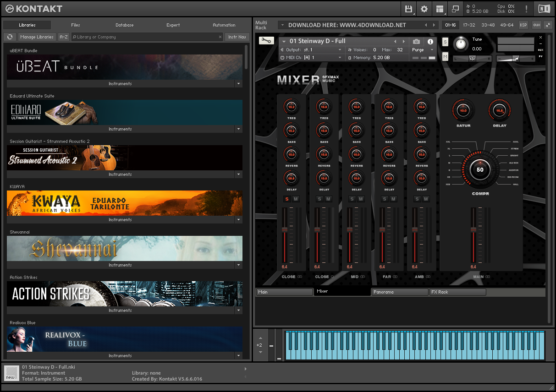Screen dimensions: 556x392
Task: Click the NI logo in header
Action: (x=544, y=9)
